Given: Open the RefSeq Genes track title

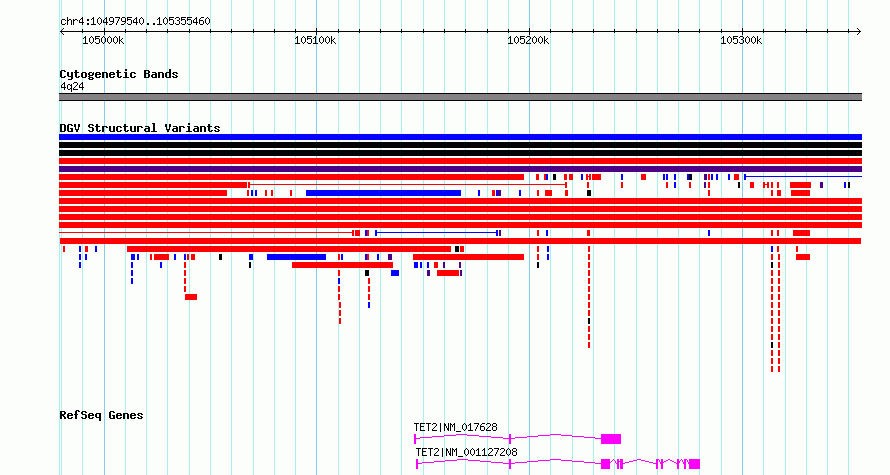Looking at the screenshot, I should point(101,415).
